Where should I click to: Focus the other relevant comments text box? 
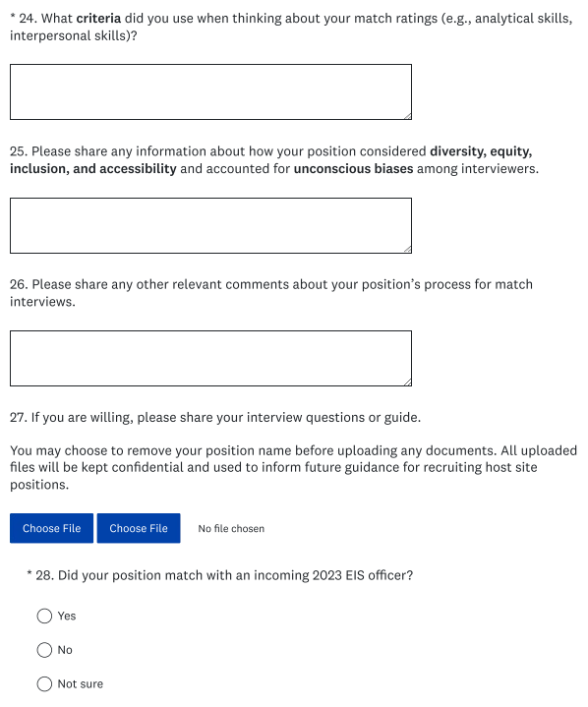210,359
